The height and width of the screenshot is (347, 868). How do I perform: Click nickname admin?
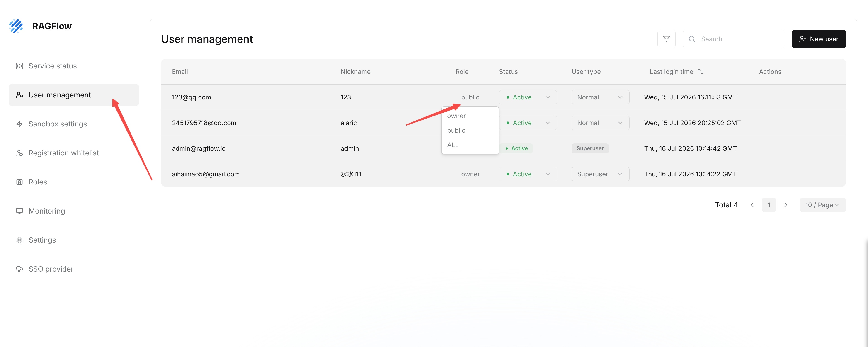coord(350,149)
